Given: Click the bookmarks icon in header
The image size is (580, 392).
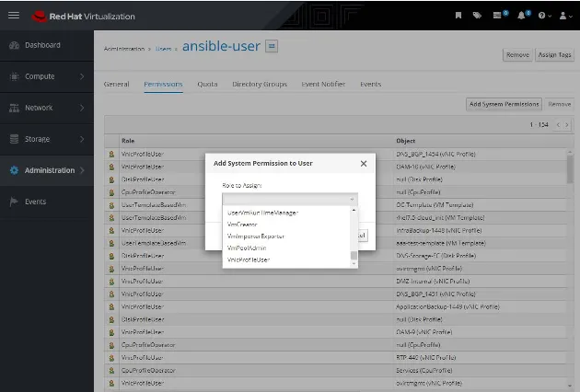Looking at the screenshot, I should [458, 15].
